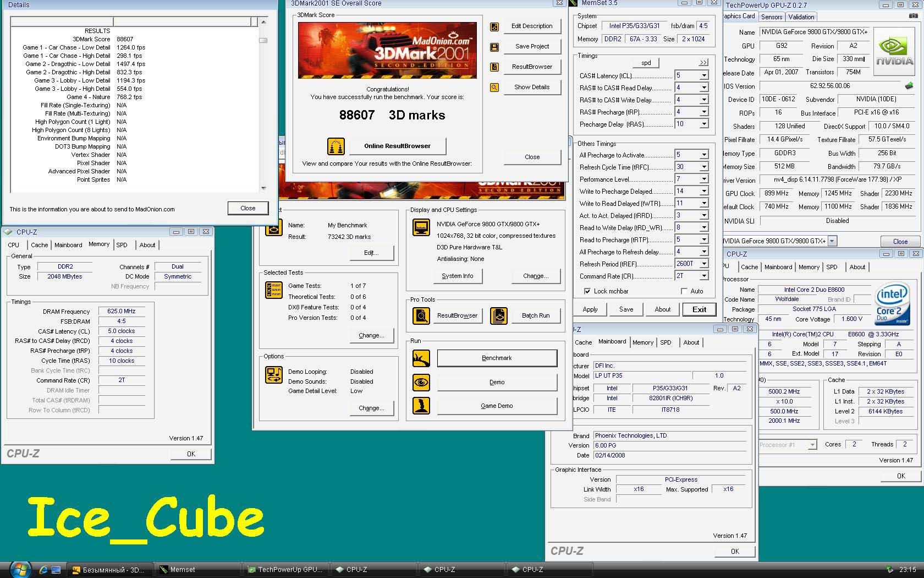Open Refresh Cycle Time (tRFC) dropdown
924x578 pixels.
[x=704, y=167]
